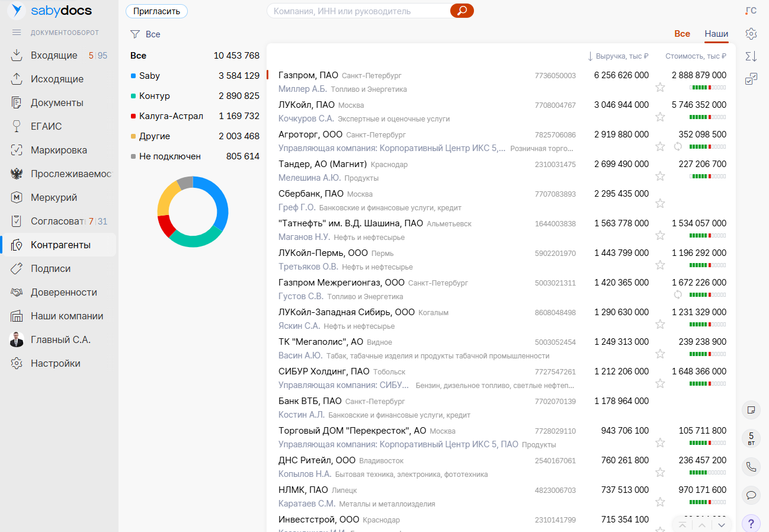Open the Все filter dropdown

[146, 34]
